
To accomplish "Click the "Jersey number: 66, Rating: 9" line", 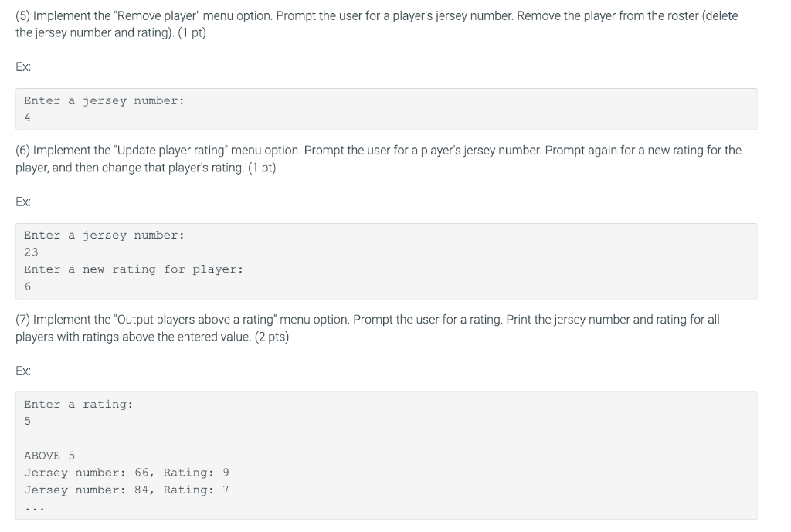I will (x=127, y=473).
